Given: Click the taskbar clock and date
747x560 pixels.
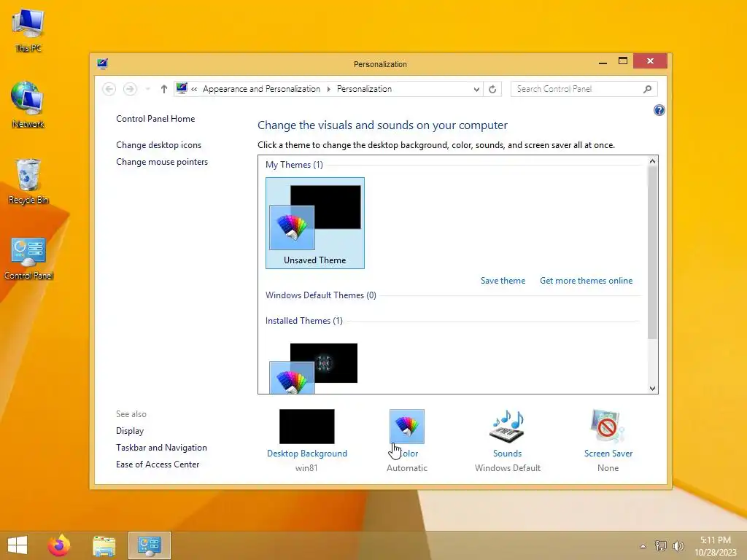Looking at the screenshot, I should [716, 546].
